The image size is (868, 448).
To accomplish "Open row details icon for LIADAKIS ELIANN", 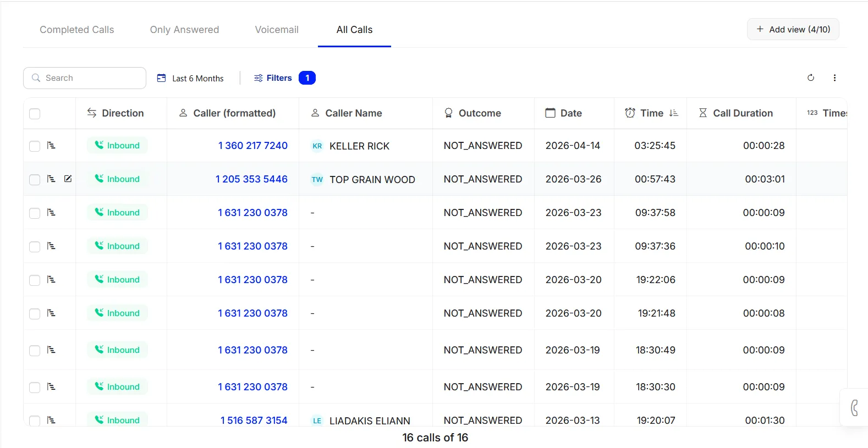I will pyautogui.click(x=51, y=420).
